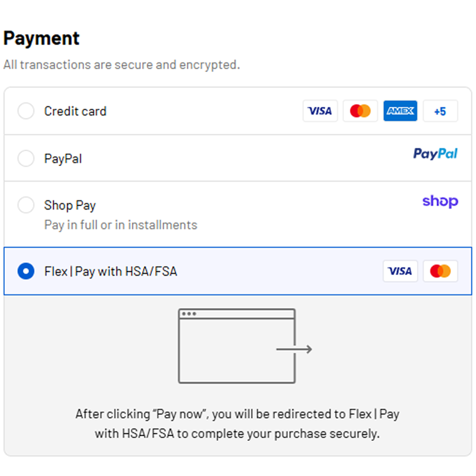Click the Mastercard icon in Flex row

pos(440,271)
